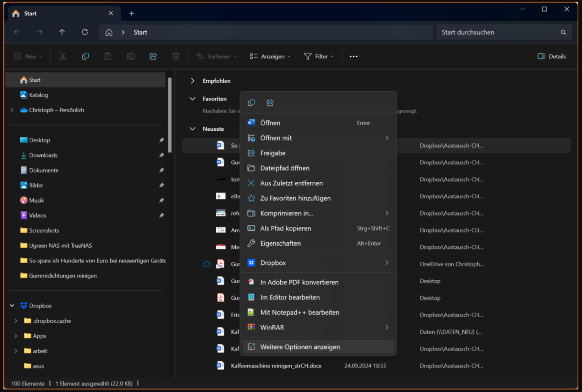The width and height of the screenshot is (582, 392).
Task: Select 'Als Pfad kopieren' from the context menu
Action: pos(285,228)
